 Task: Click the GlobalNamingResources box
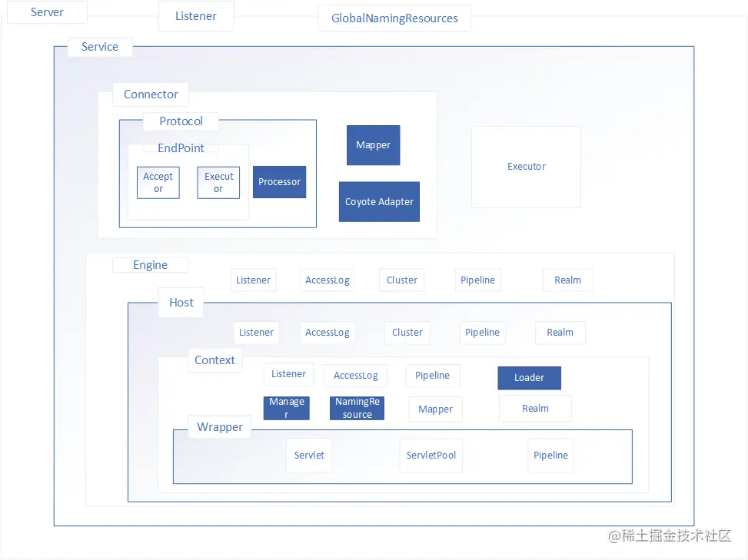tap(394, 18)
